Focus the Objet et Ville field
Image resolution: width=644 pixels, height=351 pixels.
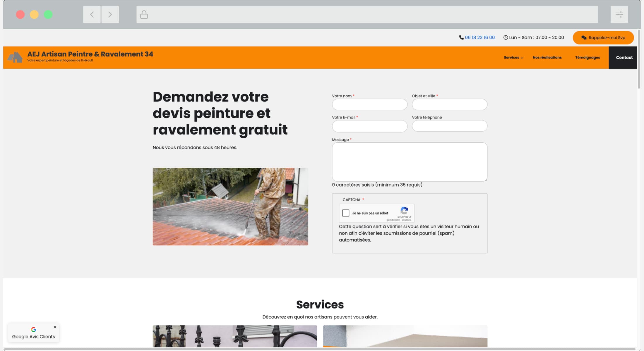tap(449, 104)
